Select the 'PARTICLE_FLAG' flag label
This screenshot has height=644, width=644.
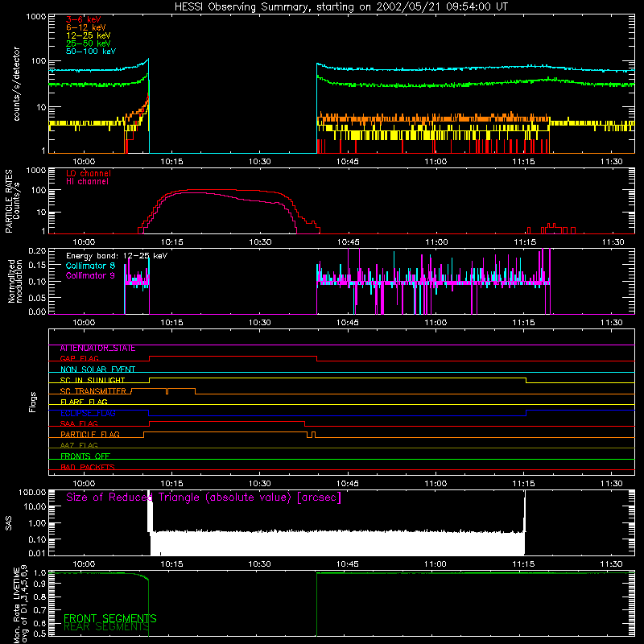click(x=90, y=435)
